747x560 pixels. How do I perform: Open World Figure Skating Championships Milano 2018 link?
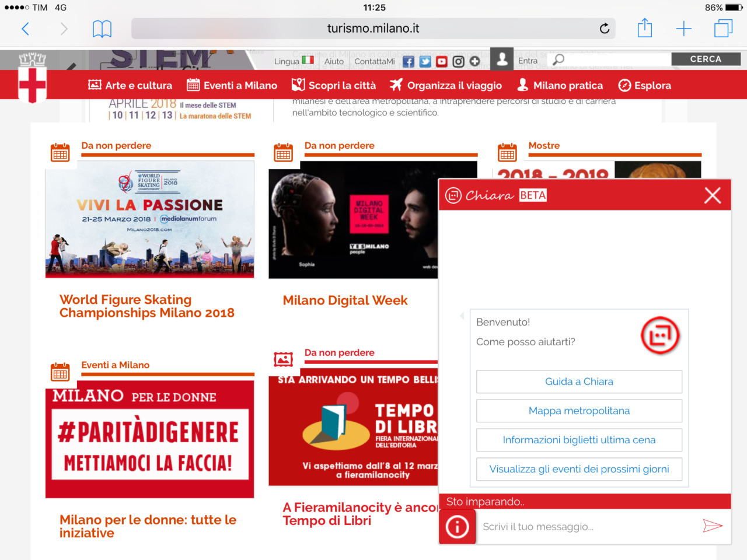147,306
